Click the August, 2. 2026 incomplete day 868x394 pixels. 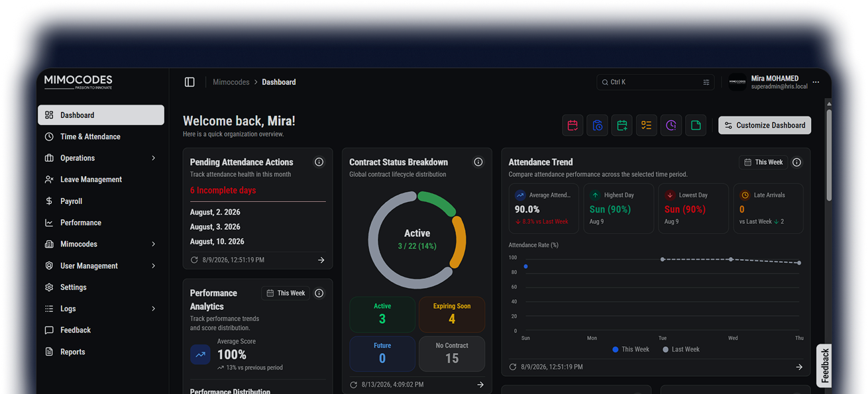(x=215, y=213)
